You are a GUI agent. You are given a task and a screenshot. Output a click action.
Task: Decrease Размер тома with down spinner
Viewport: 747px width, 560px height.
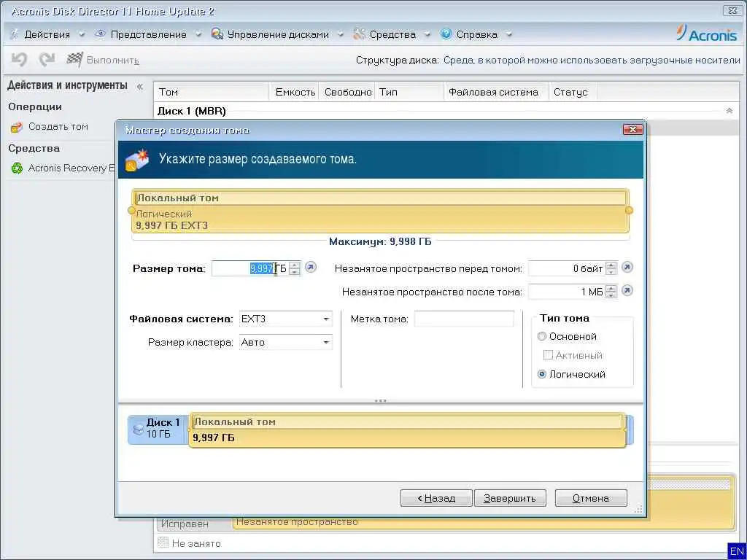click(295, 272)
